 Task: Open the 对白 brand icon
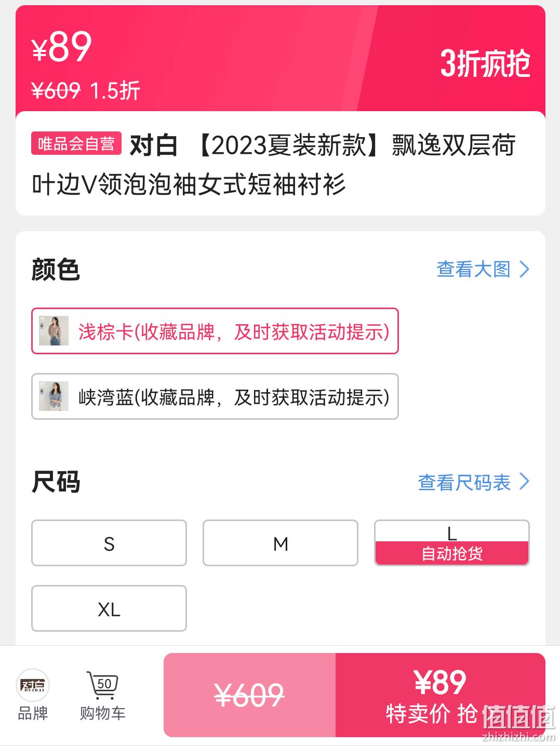point(33,685)
